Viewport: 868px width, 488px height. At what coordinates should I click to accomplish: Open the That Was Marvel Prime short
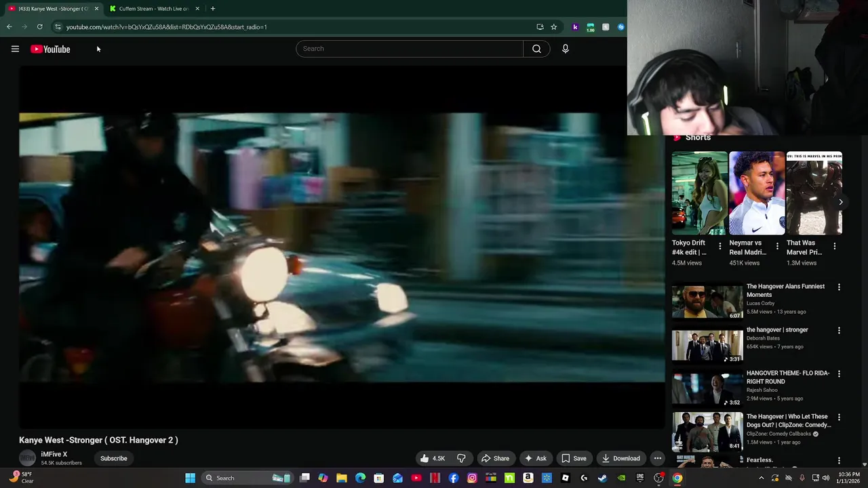click(814, 193)
